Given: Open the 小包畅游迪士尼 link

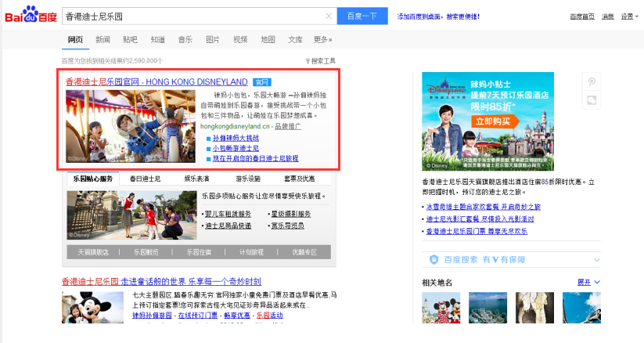Looking at the screenshot, I should 236,148.
